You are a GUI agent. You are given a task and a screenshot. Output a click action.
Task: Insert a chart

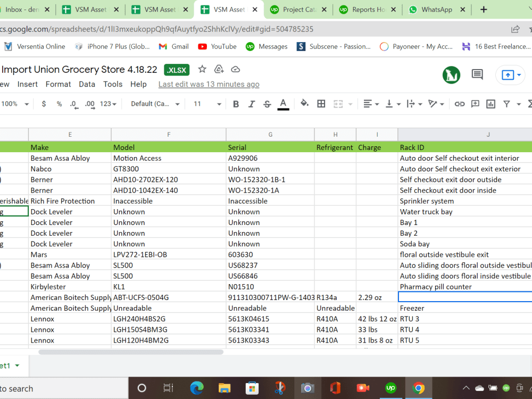coord(491,104)
